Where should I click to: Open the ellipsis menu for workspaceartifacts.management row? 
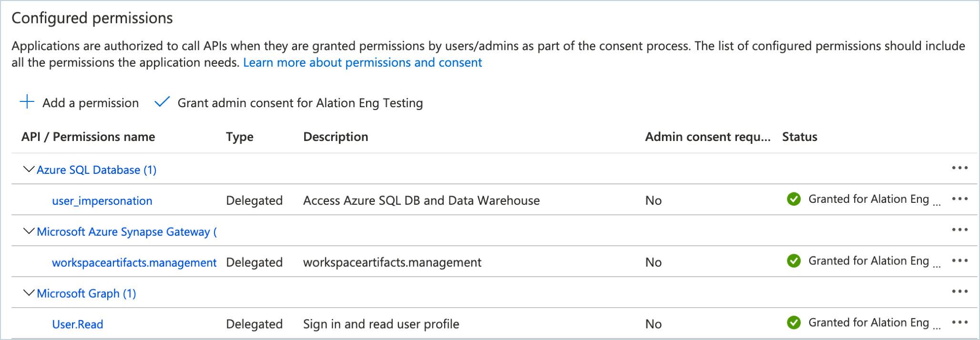960,261
